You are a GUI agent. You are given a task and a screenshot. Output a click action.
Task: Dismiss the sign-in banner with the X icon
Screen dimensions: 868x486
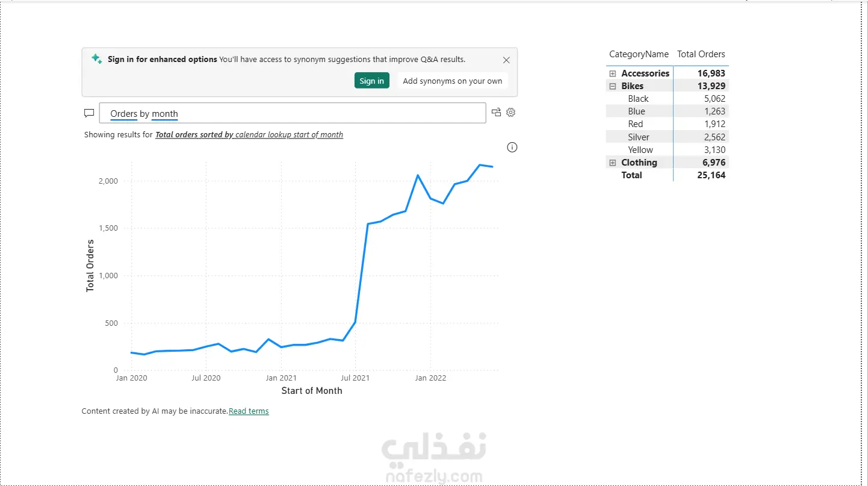pos(506,60)
